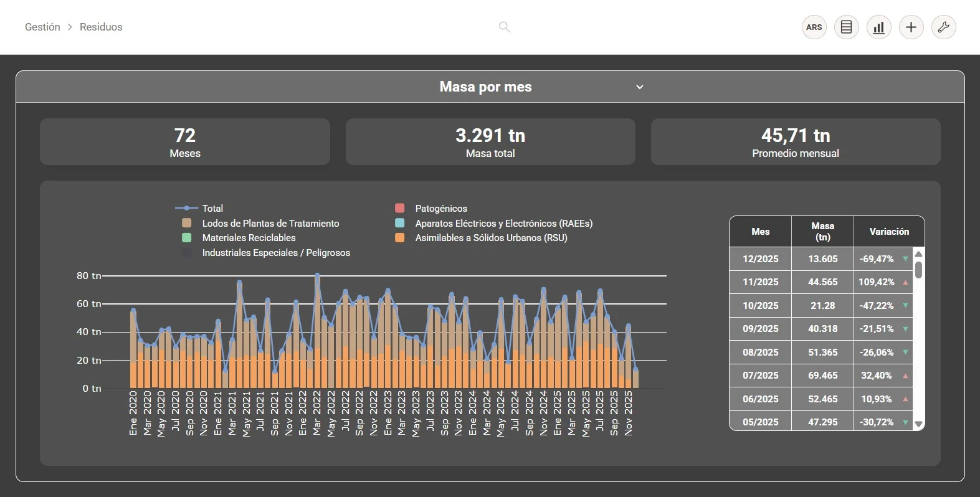980x497 pixels.
Task: Click the orange RSU legend color swatch
Action: pos(400,237)
